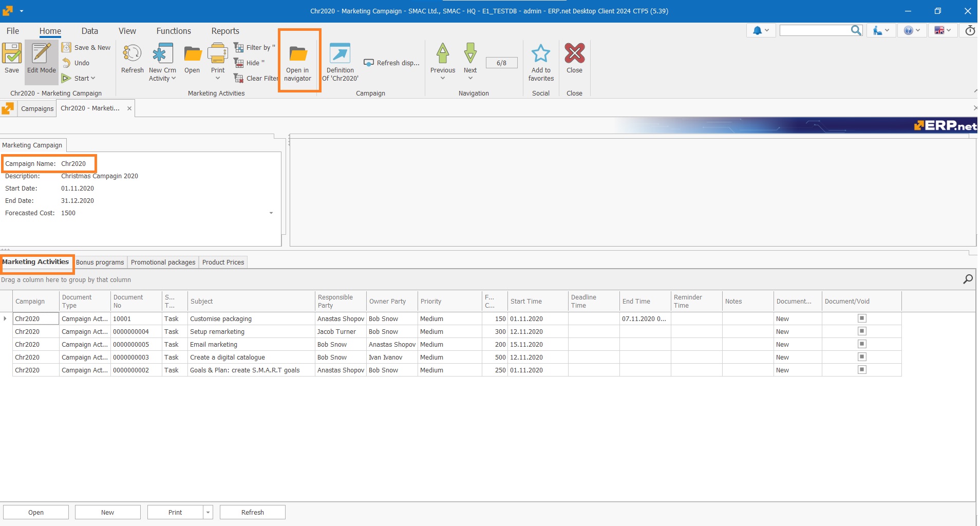This screenshot has width=980, height=526.
Task: Close the Chr2020 - Marketi... tab
Action: click(x=129, y=108)
